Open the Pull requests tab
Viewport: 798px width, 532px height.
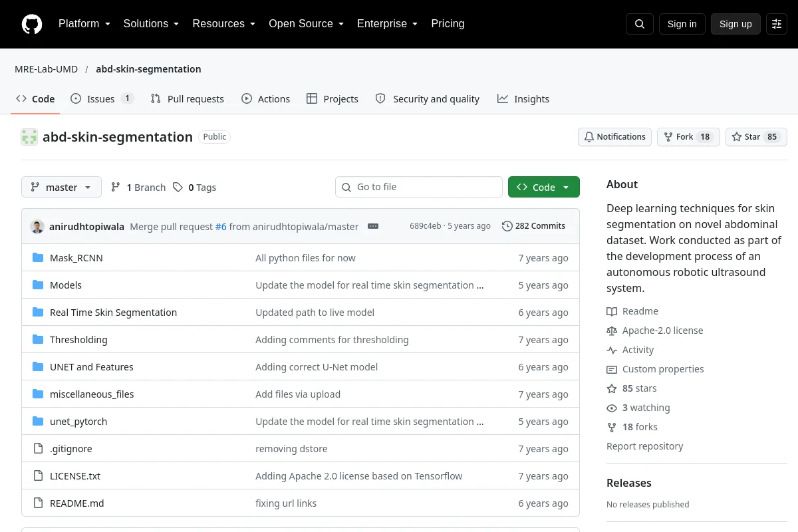tap(188, 99)
